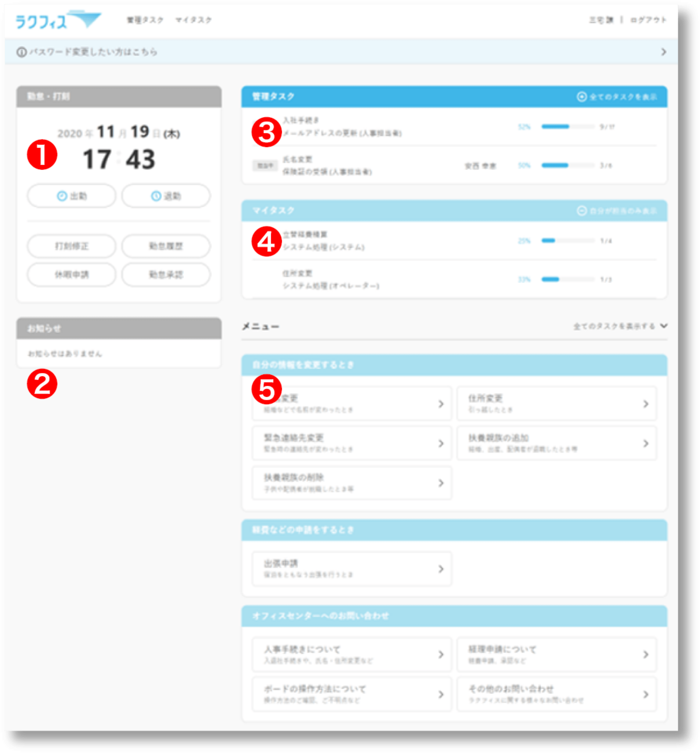Open the 入社手続き task row
This screenshot has width=700, height=753.
[x=454, y=127]
